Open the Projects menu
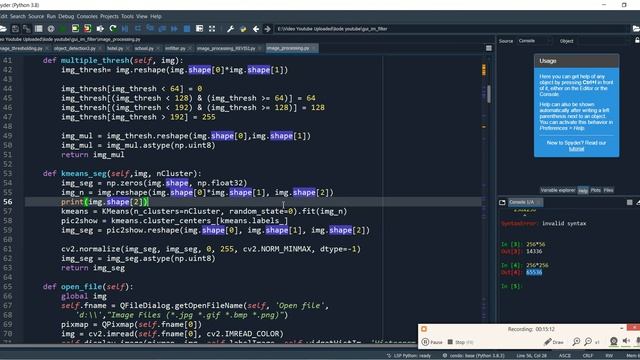Viewport: 640px width, 360px height. (x=109, y=16)
